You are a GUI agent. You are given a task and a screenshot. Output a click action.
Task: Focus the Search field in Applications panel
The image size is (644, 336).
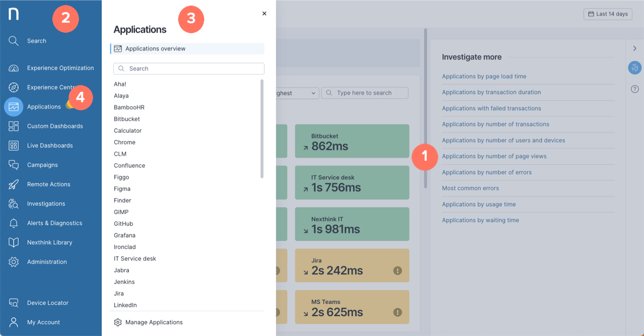(x=189, y=69)
